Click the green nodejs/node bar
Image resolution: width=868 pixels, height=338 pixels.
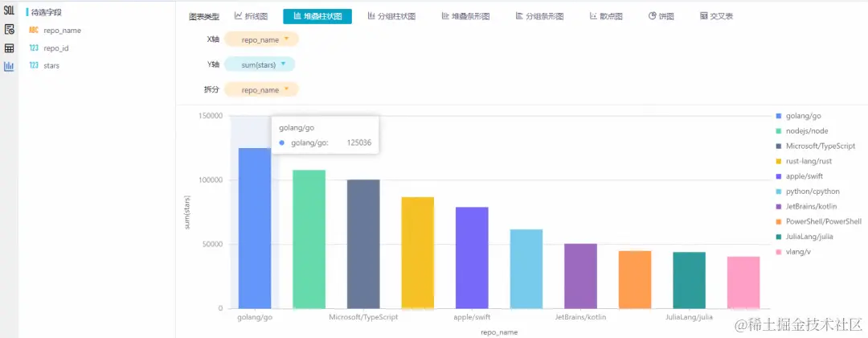[309, 239]
